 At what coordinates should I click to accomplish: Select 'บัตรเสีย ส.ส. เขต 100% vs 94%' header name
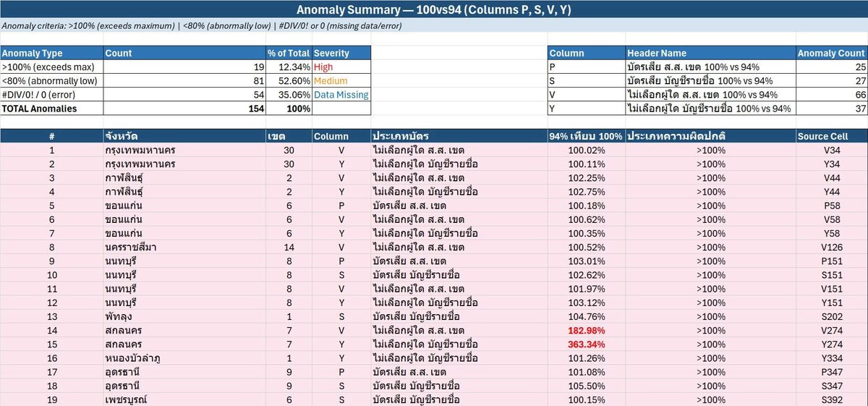click(x=710, y=67)
